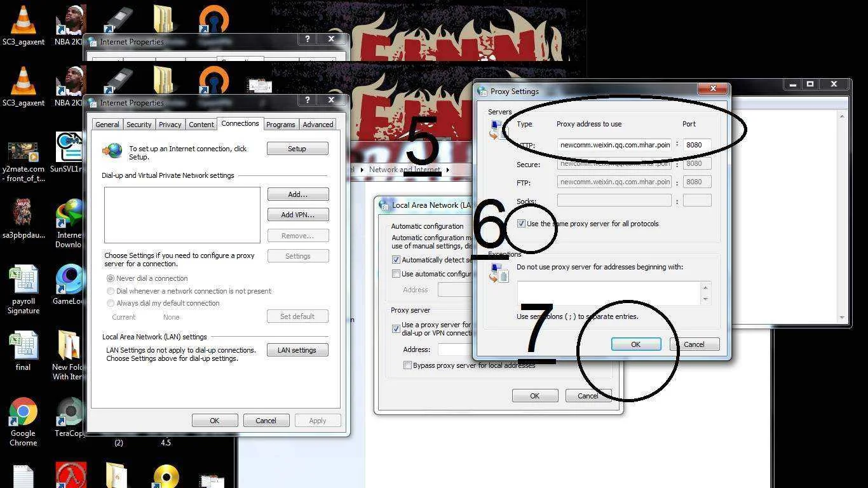Click the Add... button
Viewport: 868px width, 488px height.
(x=298, y=194)
